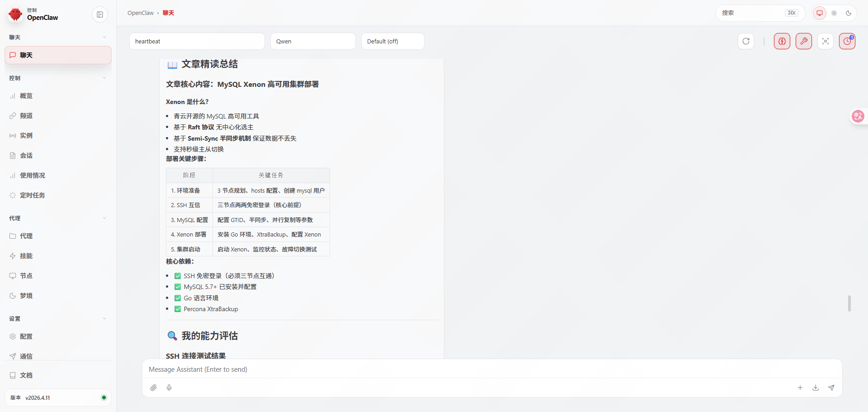868x412 pixels.
Task: Collapse the 代理 sidebar section header
Action: coord(58,218)
